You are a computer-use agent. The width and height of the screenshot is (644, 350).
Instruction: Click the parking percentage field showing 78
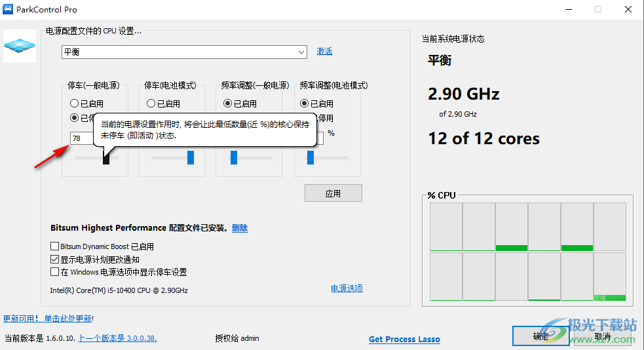tap(82, 138)
